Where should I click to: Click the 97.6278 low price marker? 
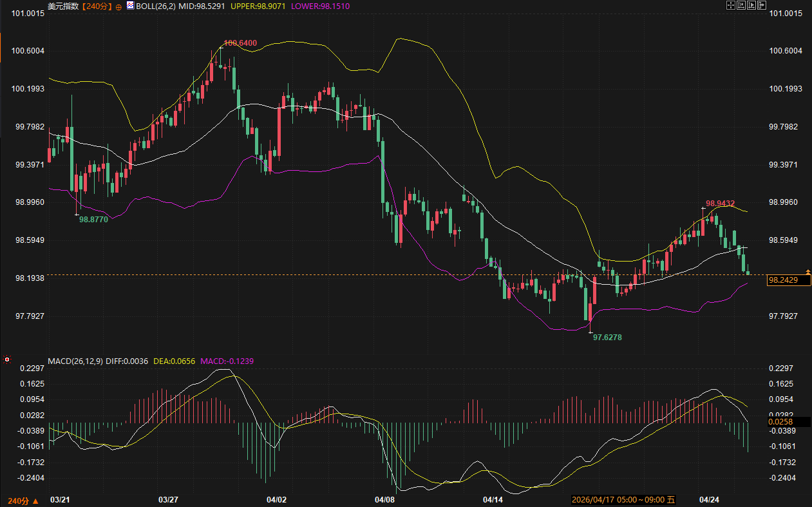[607, 337]
